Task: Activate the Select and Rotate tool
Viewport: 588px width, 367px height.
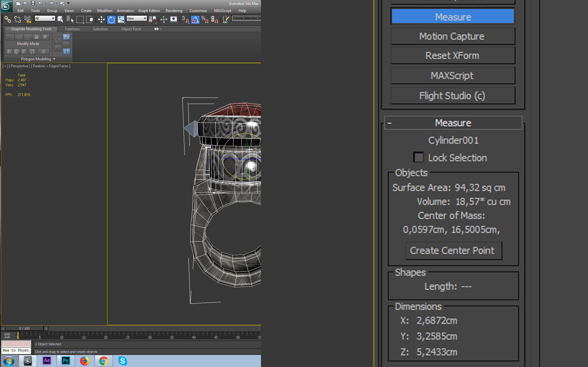Action: 111,20
